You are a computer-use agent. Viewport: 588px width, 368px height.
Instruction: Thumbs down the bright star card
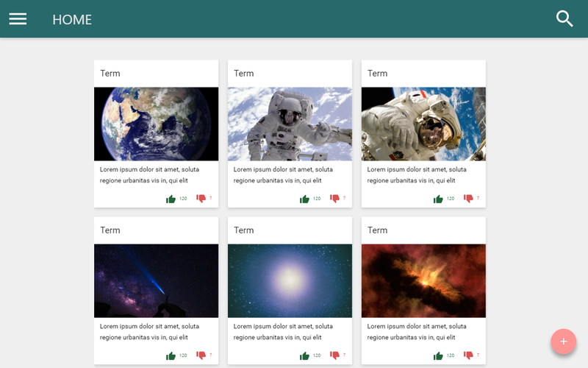(x=334, y=355)
